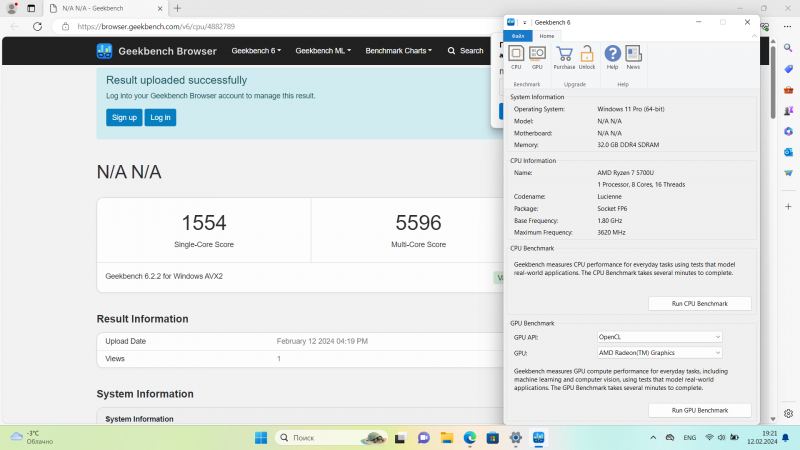Open Geekbench 6 menu in browser navbar
This screenshot has width=800, height=450.
[256, 51]
